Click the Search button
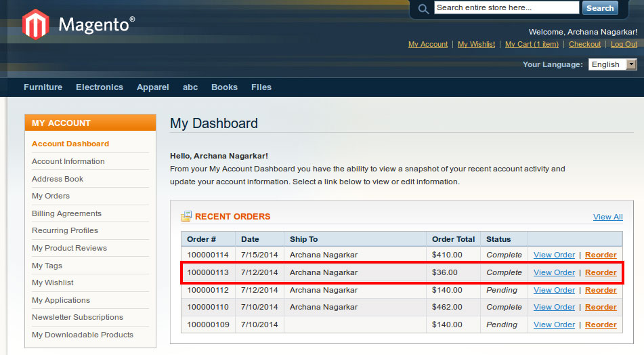 pyautogui.click(x=599, y=8)
